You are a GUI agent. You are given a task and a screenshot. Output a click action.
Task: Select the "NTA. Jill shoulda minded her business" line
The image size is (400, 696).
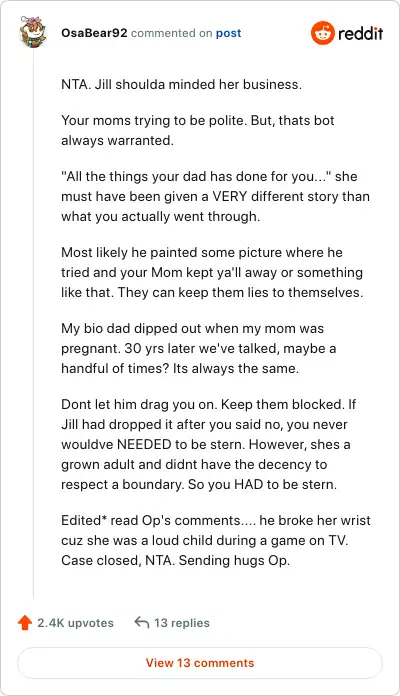click(181, 84)
